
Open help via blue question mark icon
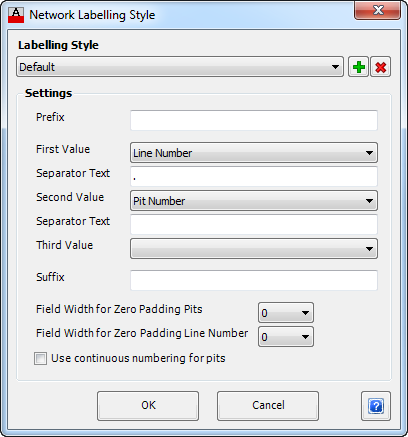376,406
